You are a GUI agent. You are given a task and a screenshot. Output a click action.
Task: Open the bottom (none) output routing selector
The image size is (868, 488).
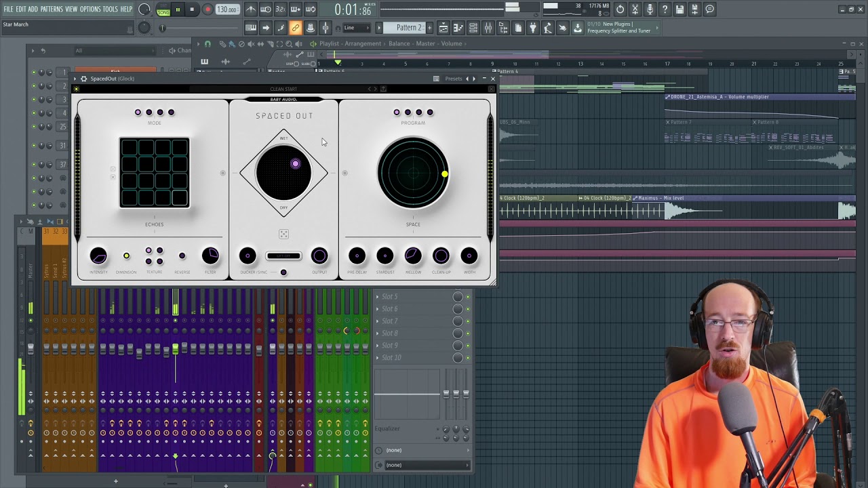(x=427, y=465)
